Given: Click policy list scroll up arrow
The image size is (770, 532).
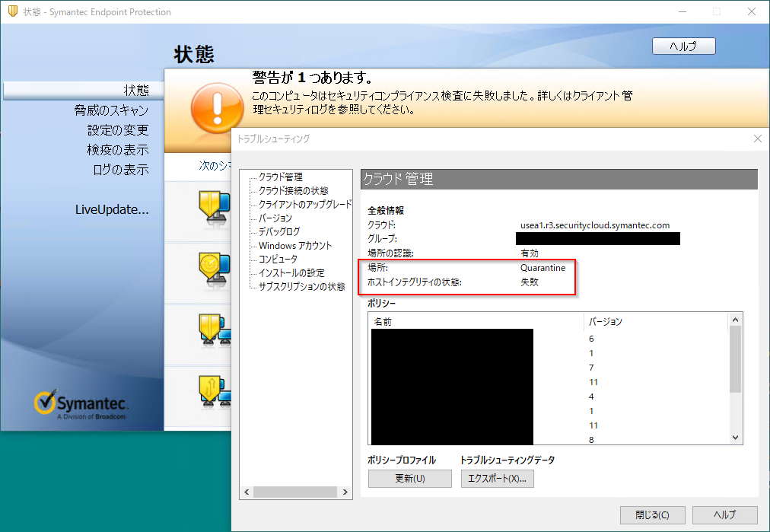Looking at the screenshot, I should tap(735, 320).
